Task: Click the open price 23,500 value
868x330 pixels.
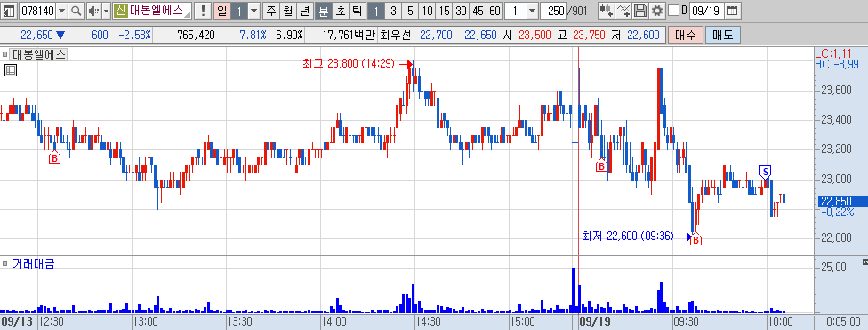Action: (534, 35)
